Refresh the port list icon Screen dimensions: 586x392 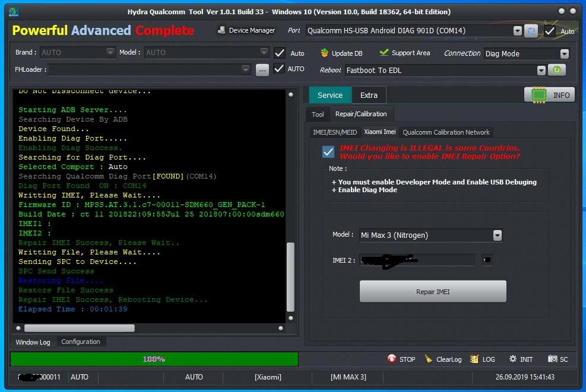pyautogui.click(x=531, y=31)
